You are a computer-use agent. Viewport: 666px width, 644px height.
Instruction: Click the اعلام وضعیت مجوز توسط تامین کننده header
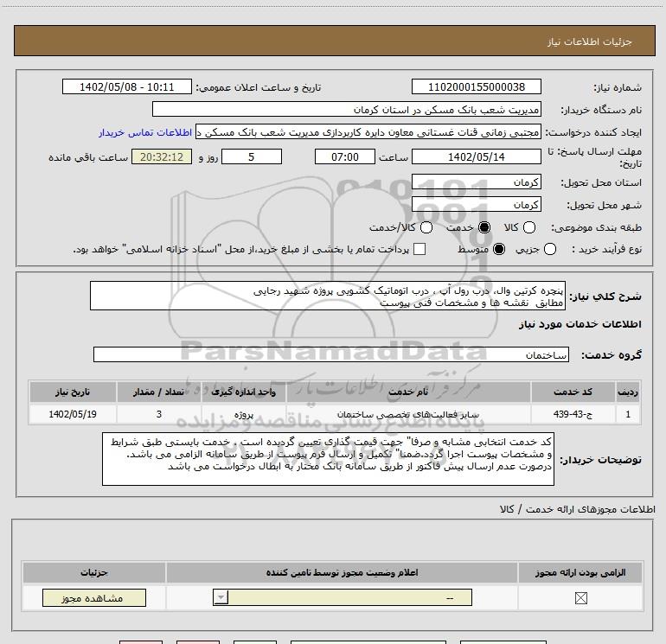click(x=342, y=572)
